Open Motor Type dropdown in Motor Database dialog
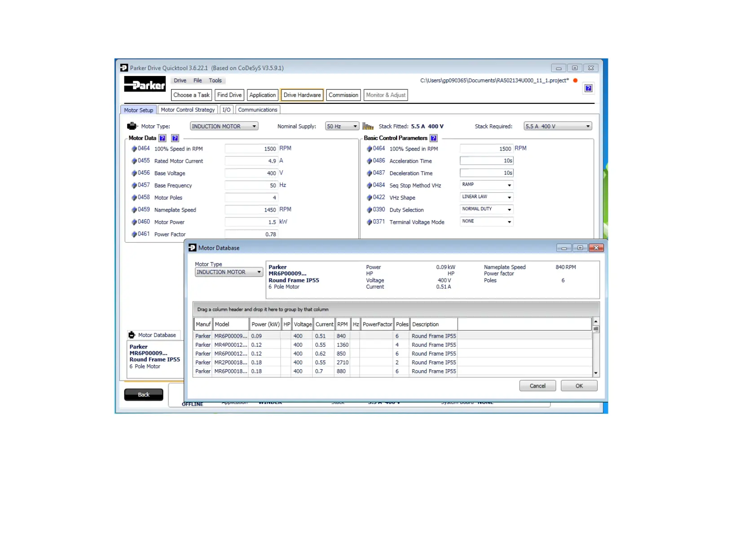Viewport: 756px width, 535px height. [229, 272]
